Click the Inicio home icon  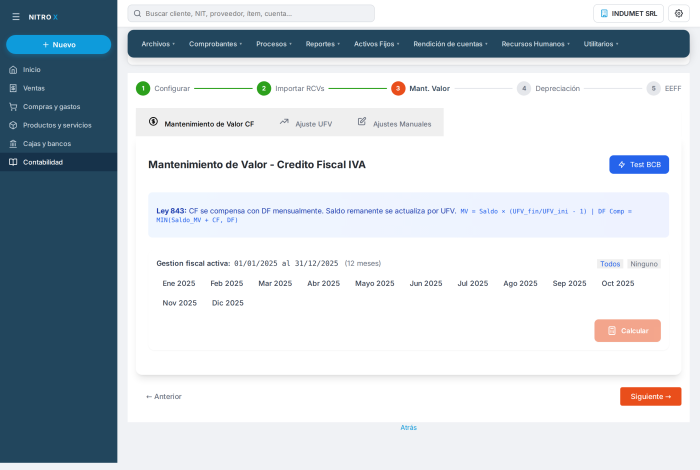pos(13,70)
